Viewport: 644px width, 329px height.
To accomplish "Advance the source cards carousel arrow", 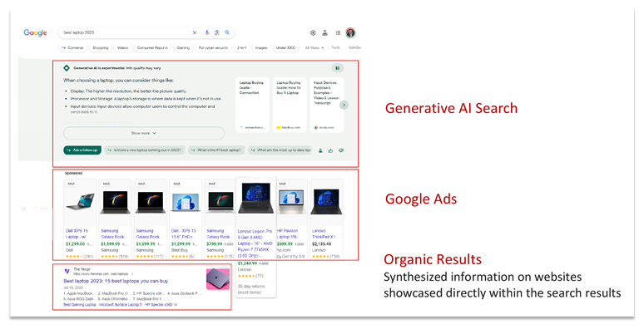I will click(x=344, y=105).
